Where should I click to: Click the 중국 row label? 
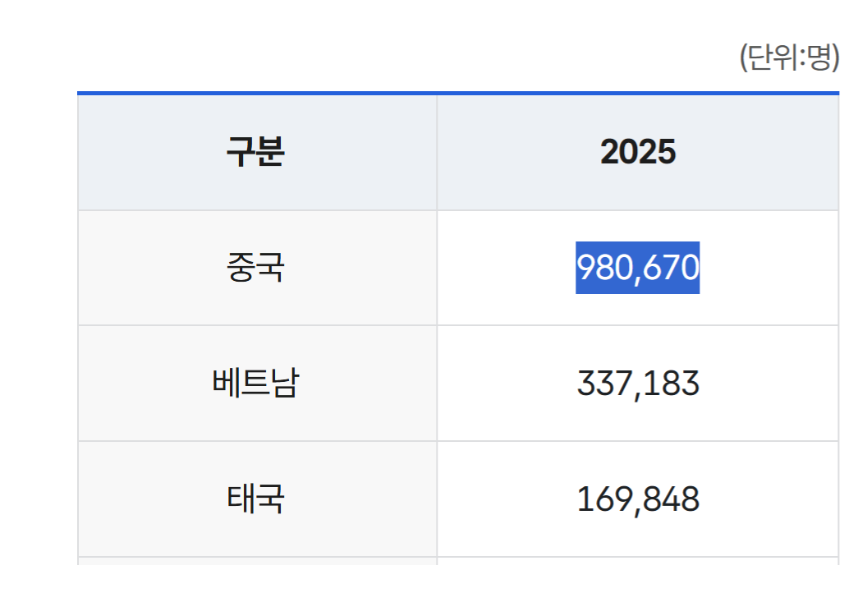coord(257,268)
